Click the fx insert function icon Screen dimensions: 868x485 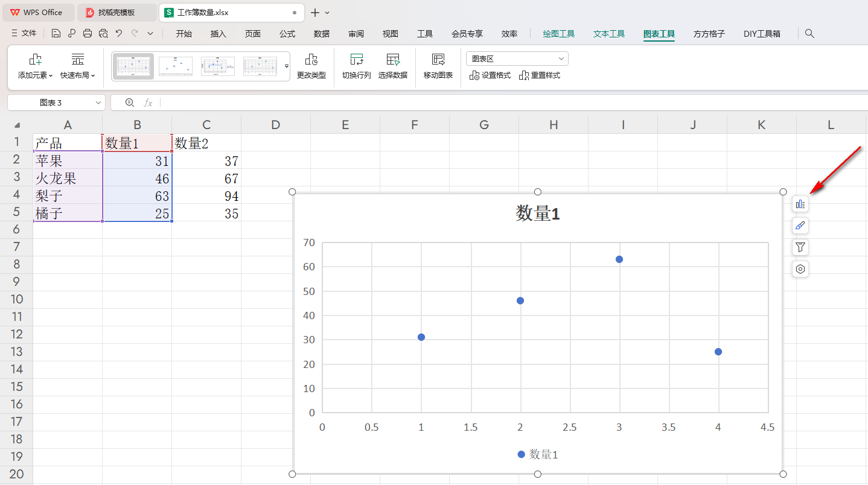[148, 103]
